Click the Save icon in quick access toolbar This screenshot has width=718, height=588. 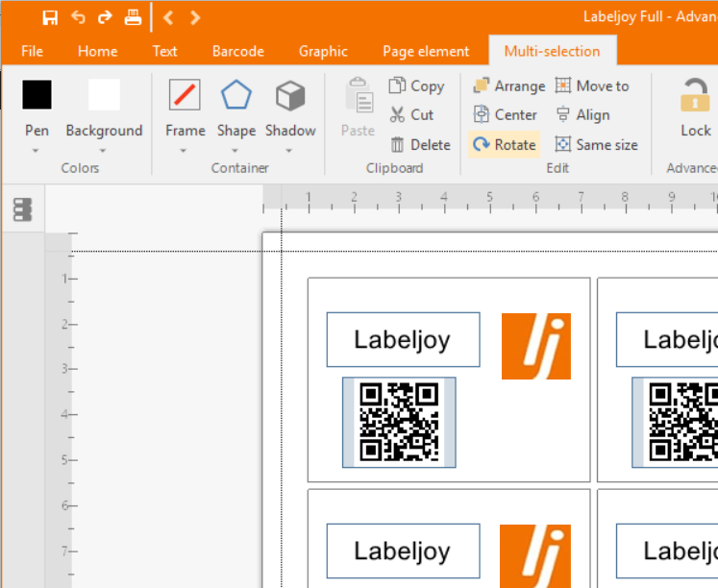coord(50,18)
